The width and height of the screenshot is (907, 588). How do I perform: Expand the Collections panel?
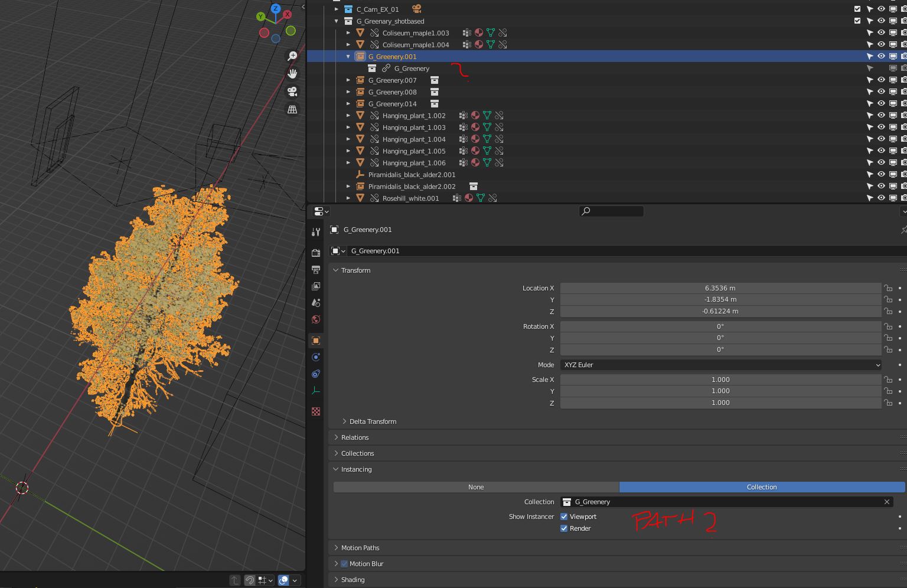pyautogui.click(x=357, y=453)
